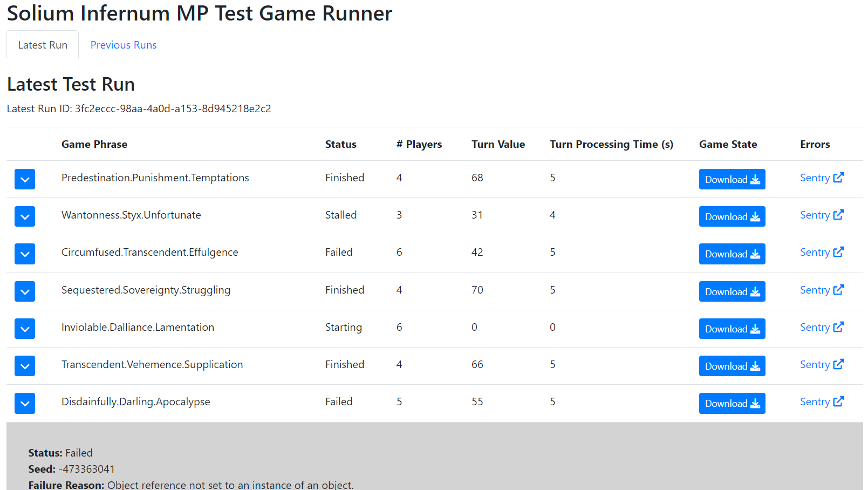The width and height of the screenshot is (868, 490).
Task: Click the Game Phrase column header
Action: [94, 144]
